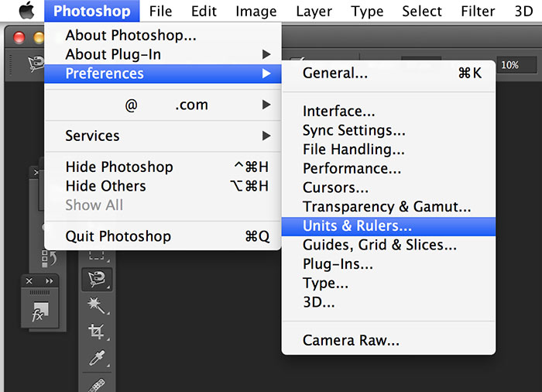This screenshot has width=542, height=392.
Task: Open Type... preferences
Action: (x=389, y=283)
